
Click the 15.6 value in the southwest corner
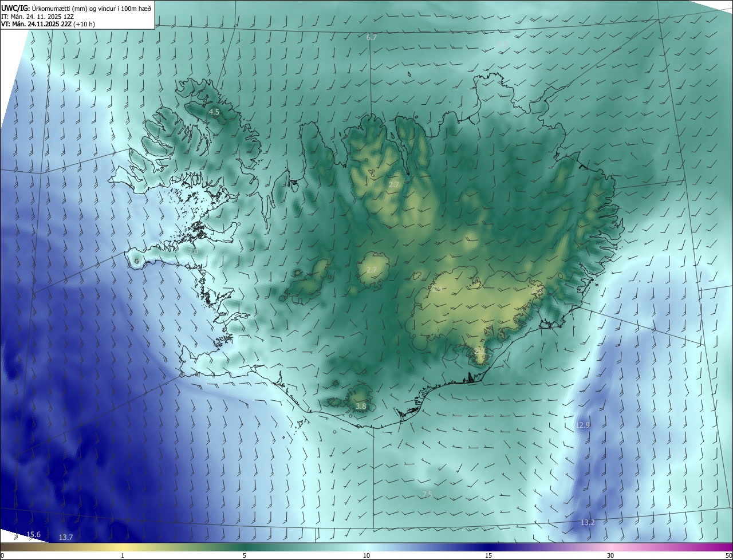pyautogui.click(x=34, y=535)
